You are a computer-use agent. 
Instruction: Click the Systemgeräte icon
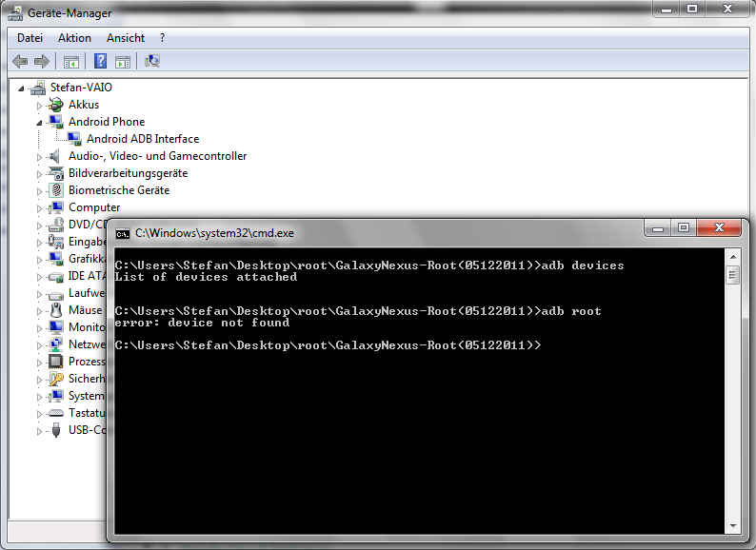pyautogui.click(x=56, y=396)
